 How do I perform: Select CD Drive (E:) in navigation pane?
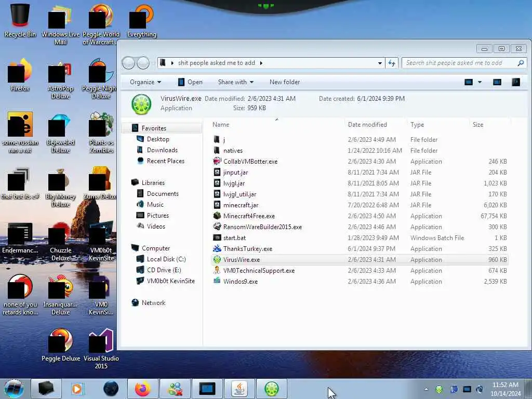[x=164, y=270]
